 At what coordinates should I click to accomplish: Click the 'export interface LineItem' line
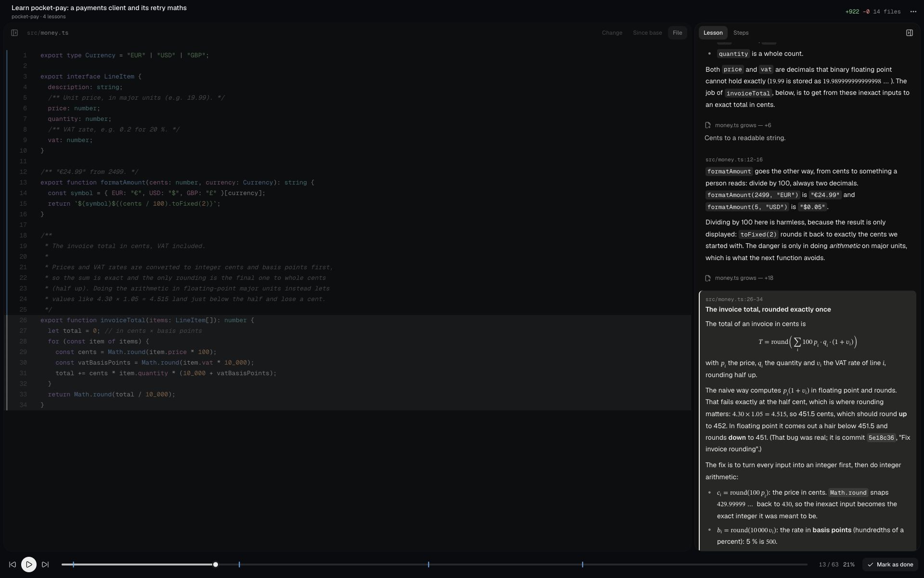91,77
